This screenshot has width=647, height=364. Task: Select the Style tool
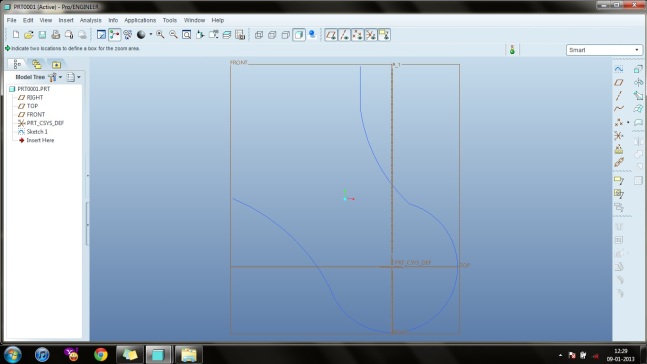(x=638, y=122)
